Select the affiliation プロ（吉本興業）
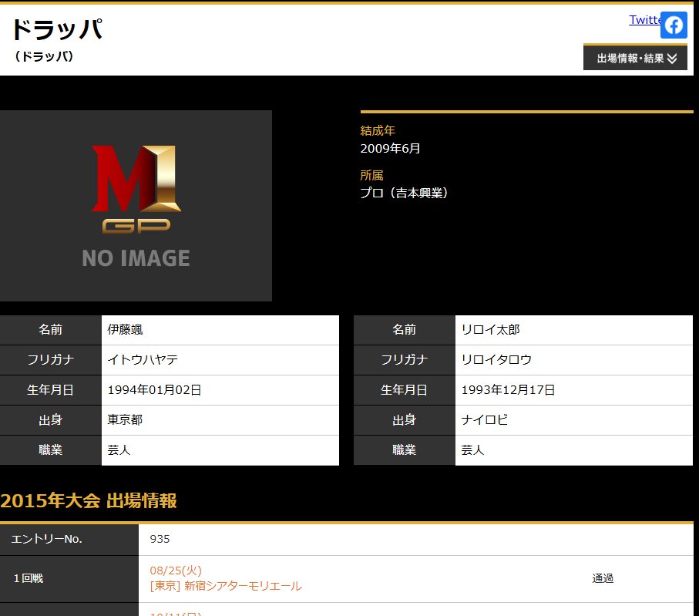The height and width of the screenshot is (616, 699). 404,193
